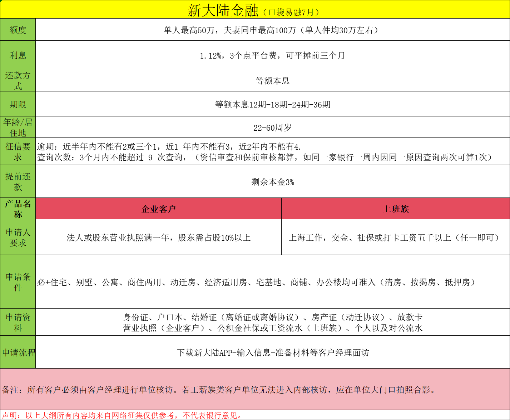The width and height of the screenshot is (510, 420).
Task: Select the 上班族 column header
Action: coord(396,208)
